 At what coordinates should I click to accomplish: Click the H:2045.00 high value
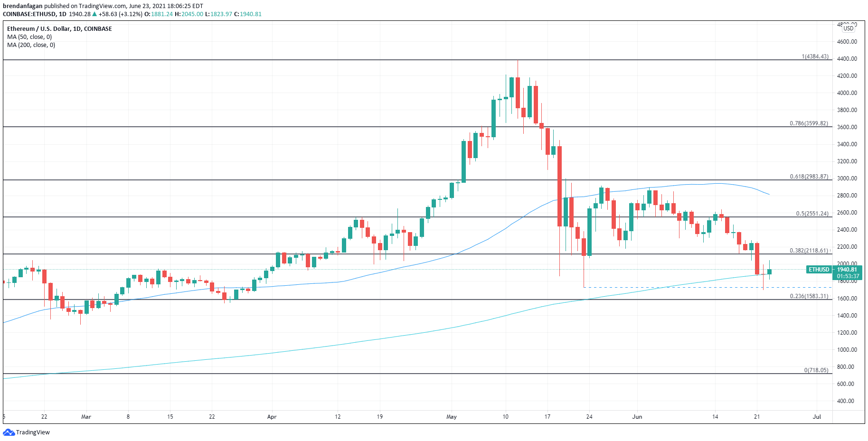(189, 14)
